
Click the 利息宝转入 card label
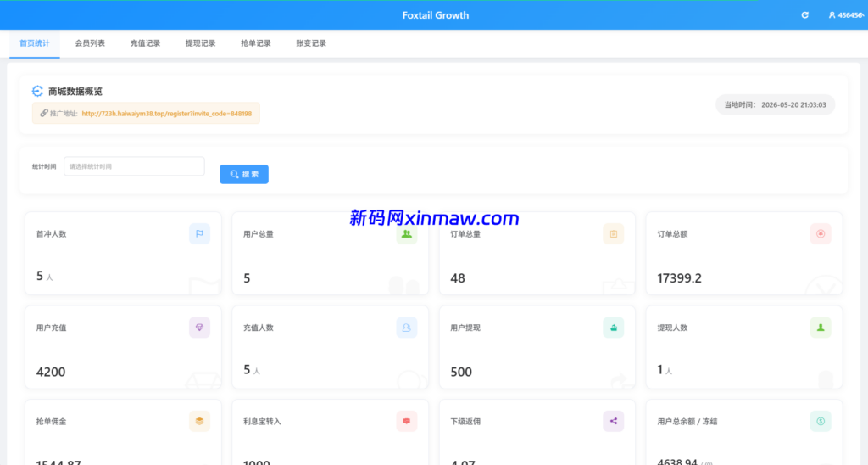[263, 421]
